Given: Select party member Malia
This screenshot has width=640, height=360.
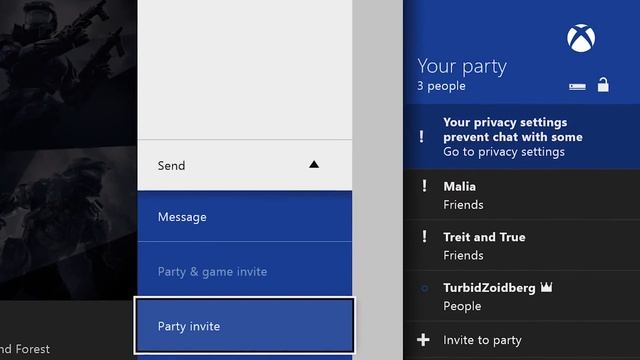Looking at the screenshot, I should coord(522,195).
